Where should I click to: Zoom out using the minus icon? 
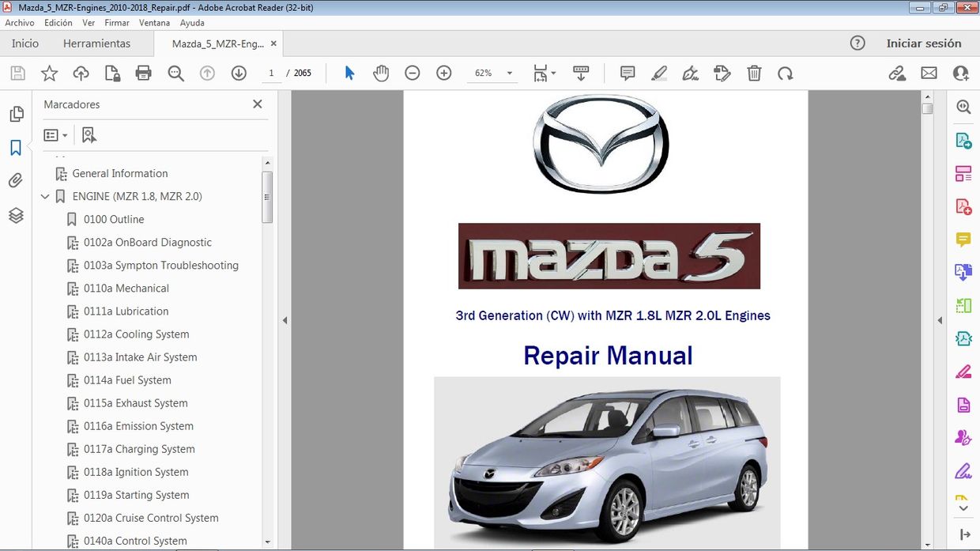pyautogui.click(x=412, y=73)
